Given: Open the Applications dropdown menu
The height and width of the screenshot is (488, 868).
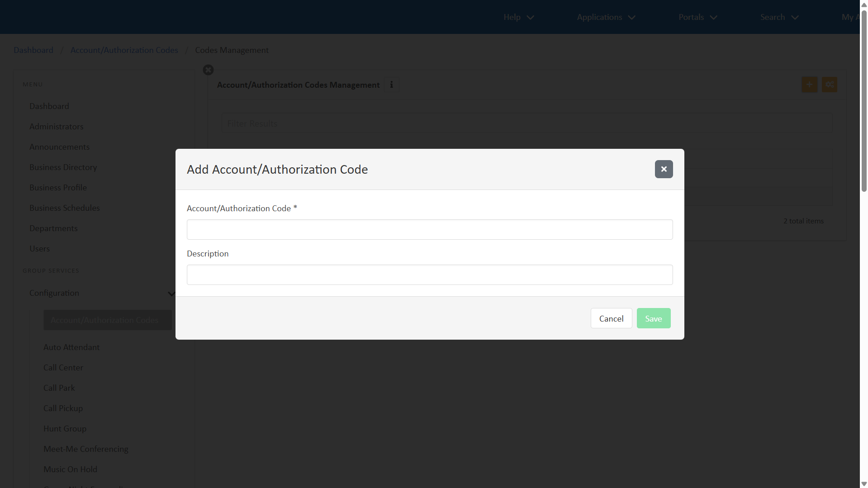Looking at the screenshot, I should click(x=606, y=17).
